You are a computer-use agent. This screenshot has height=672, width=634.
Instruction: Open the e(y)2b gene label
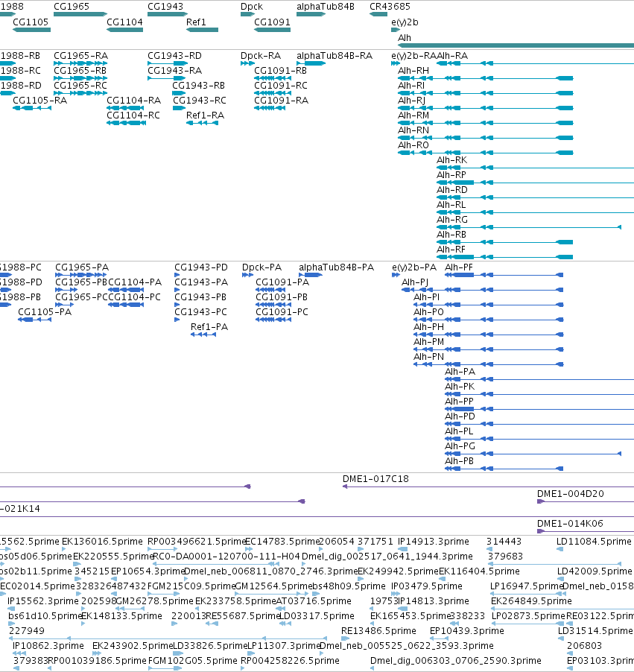point(405,22)
